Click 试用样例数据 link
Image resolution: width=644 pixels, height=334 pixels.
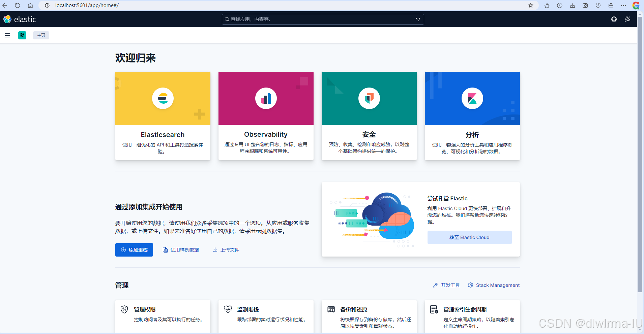(x=181, y=250)
